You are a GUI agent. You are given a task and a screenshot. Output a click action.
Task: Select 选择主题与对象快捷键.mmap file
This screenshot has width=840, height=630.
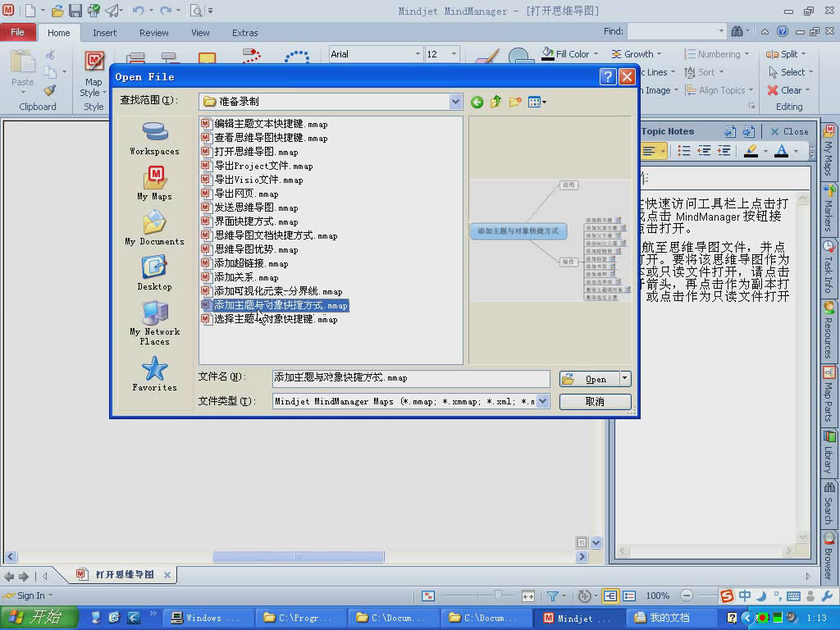coord(269,319)
